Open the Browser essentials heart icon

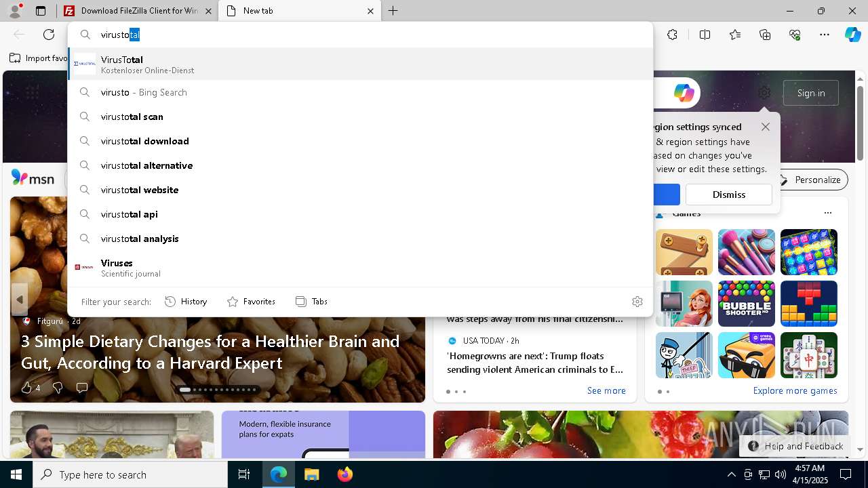(795, 35)
